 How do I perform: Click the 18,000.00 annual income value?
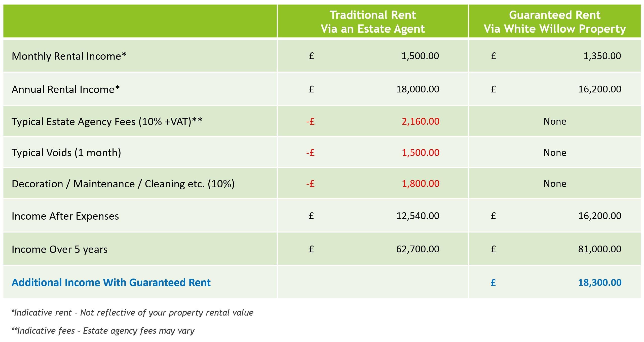[x=418, y=89]
